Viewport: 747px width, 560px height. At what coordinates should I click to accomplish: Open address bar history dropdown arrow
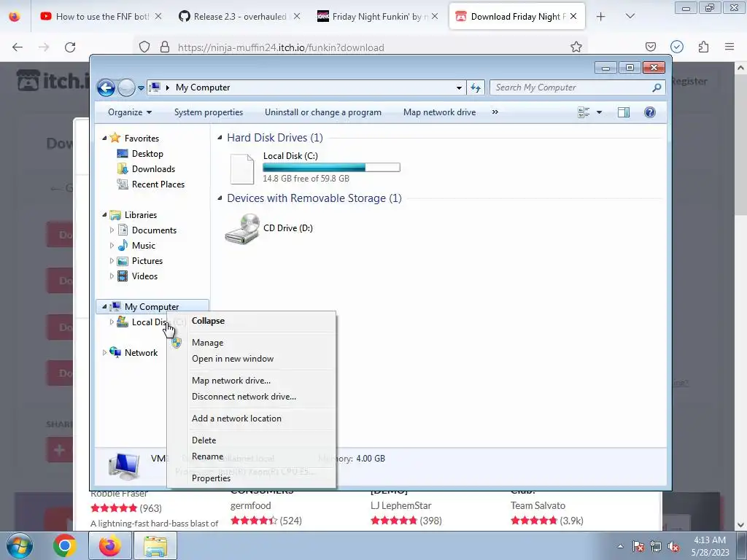pyautogui.click(x=459, y=88)
